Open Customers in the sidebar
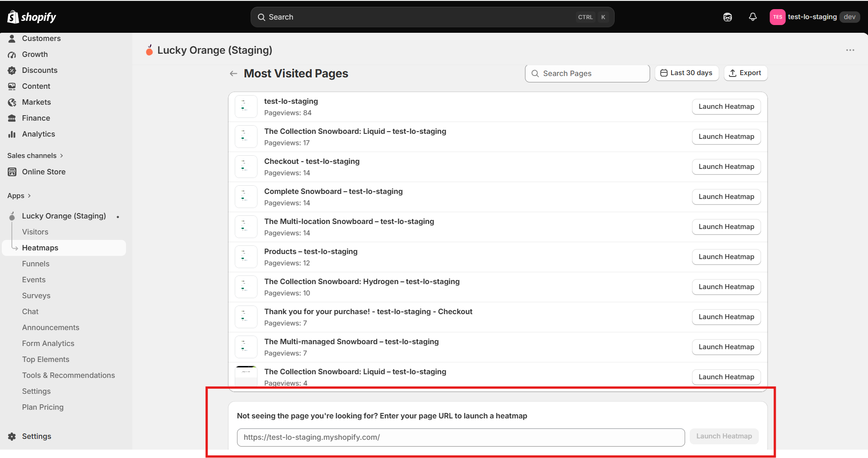The image size is (868, 458). tap(41, 38)
